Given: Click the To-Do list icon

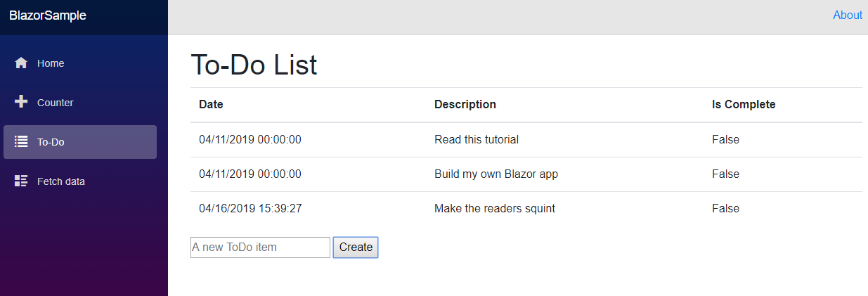Looking at the screenshot, I should [21, 141].
